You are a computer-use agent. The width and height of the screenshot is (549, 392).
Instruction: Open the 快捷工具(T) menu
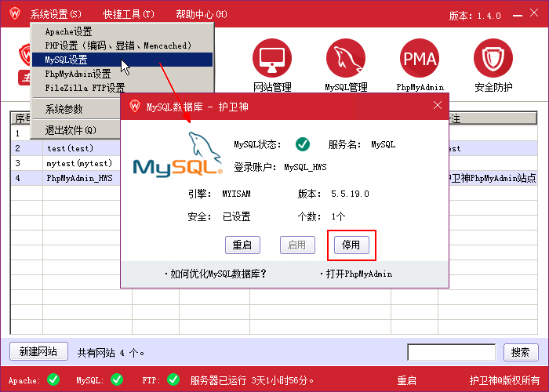tap(129, 14)
